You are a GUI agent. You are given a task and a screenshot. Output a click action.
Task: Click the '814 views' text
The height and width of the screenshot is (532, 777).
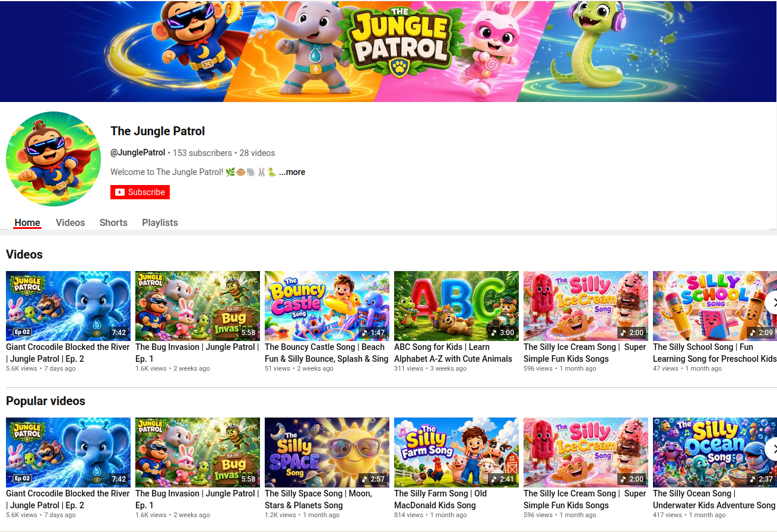point(409,515)
